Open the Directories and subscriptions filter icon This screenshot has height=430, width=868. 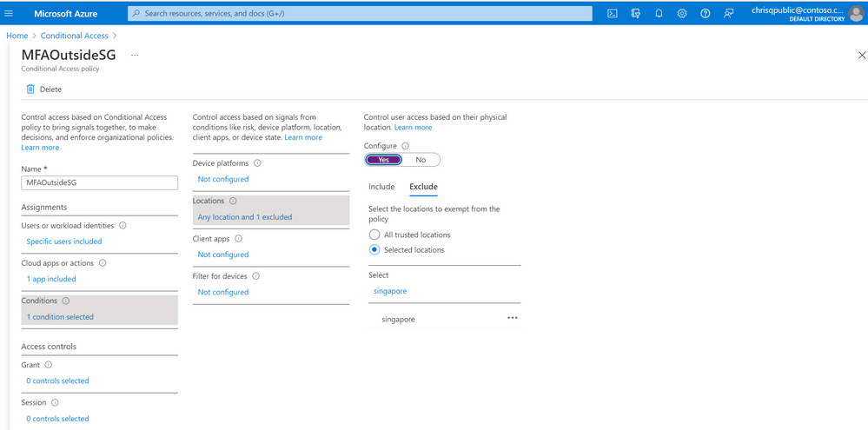click(635, 14)
